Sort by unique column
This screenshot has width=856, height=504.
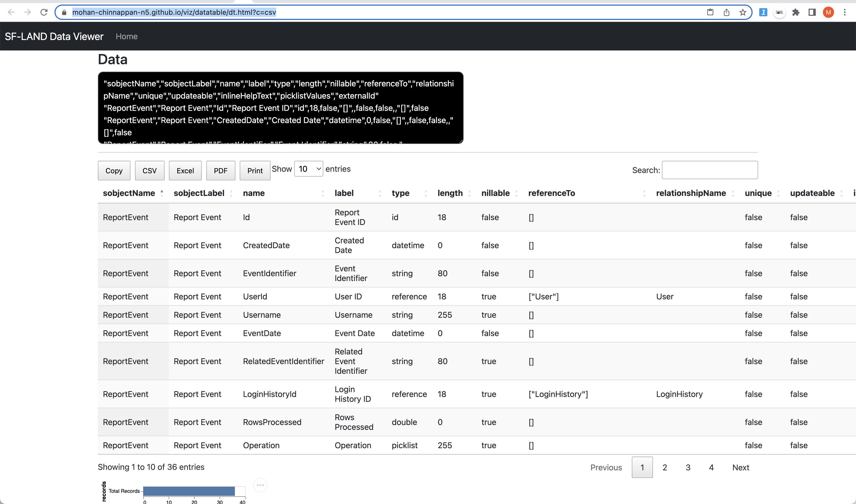[x=762, y=193]
